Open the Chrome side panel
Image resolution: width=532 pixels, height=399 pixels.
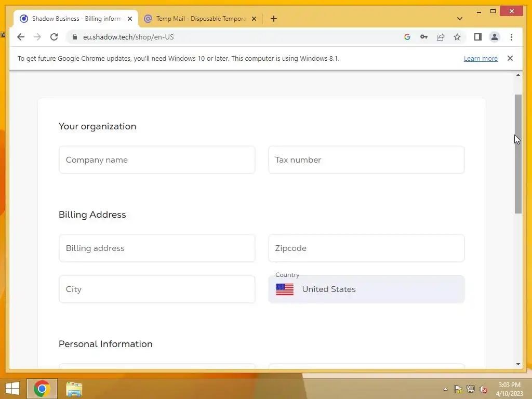[478, 37]
